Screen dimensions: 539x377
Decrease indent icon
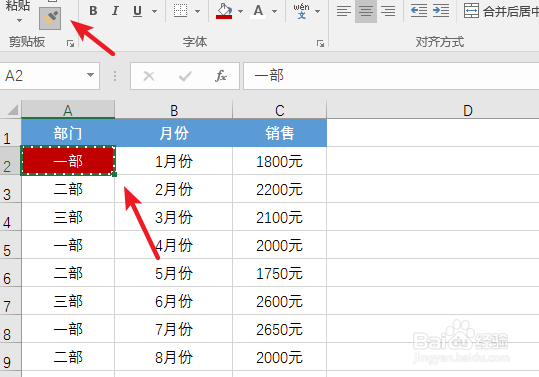tap(419, 11)
